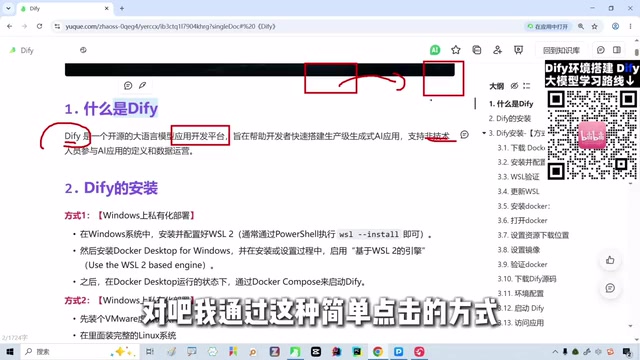The width and height of the screenshot is (640, 360).
Task: Go to outline item 3.4. 更新WSL
Action: (518, 191)
